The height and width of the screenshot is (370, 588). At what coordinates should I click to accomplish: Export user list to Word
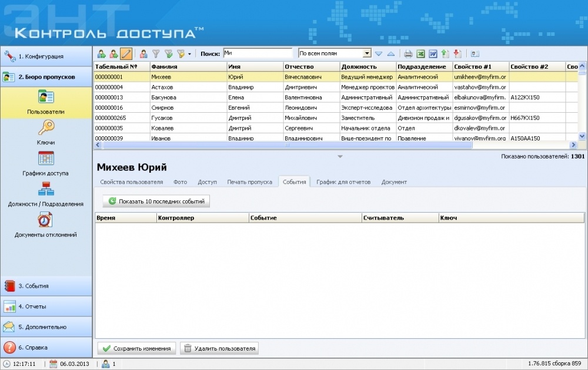(433, 53)
